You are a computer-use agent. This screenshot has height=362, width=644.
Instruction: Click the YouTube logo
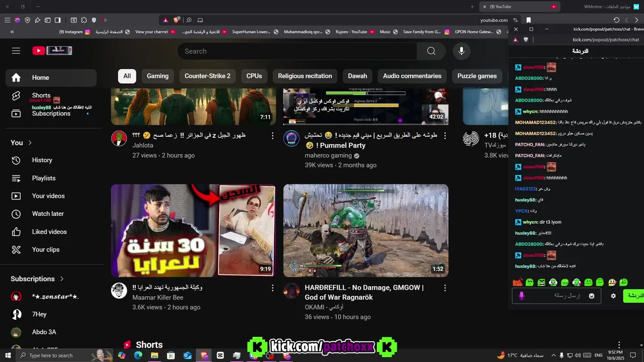[x=52, y=51]
